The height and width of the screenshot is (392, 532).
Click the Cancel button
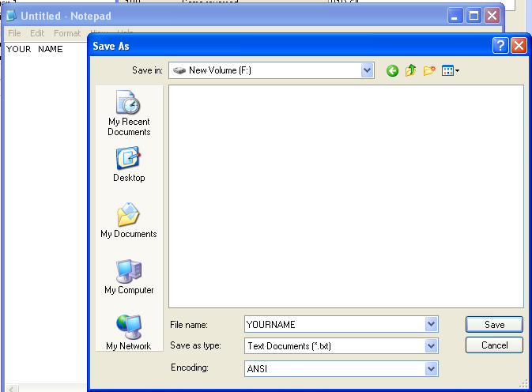point(494,345)
